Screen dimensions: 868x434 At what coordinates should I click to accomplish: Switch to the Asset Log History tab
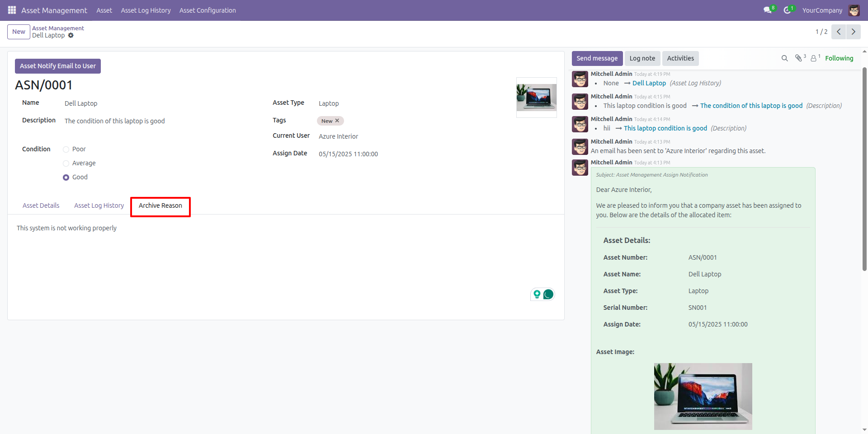pos(99,205)
